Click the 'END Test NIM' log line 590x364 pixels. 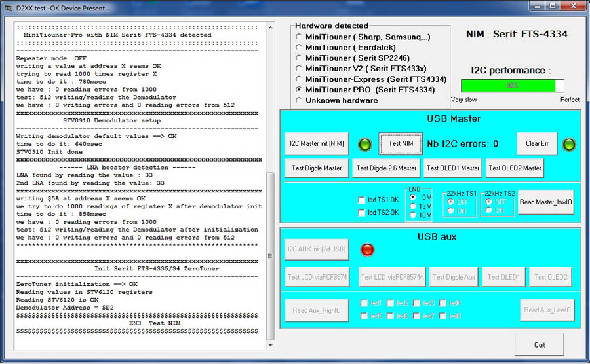(x=155, y=323)
